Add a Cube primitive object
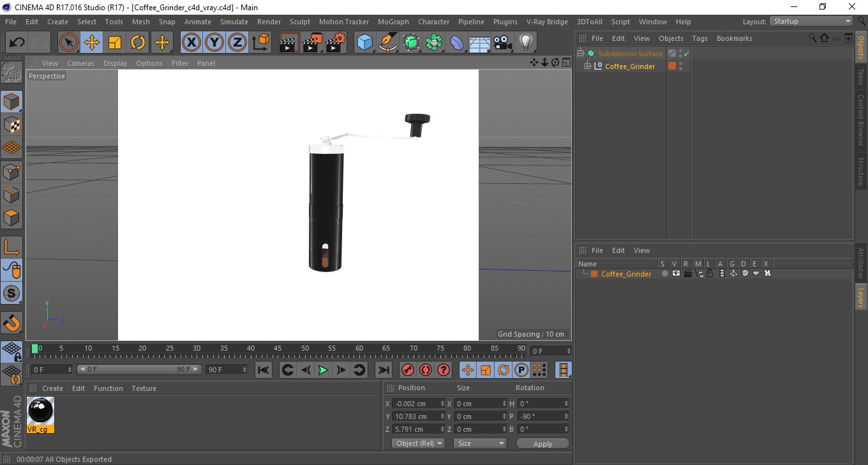 364,43
